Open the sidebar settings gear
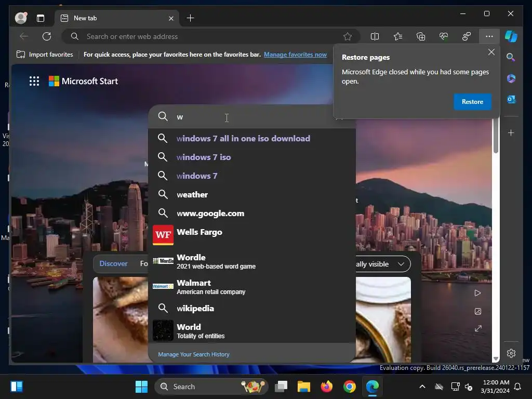This screenshot has width=532, height=399. click(511, 353)
